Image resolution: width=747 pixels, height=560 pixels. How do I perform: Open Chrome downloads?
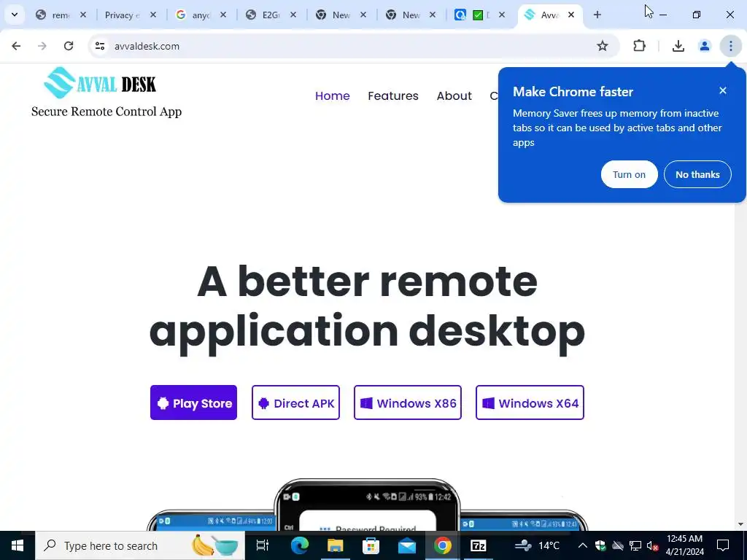[x=678, y=46]
